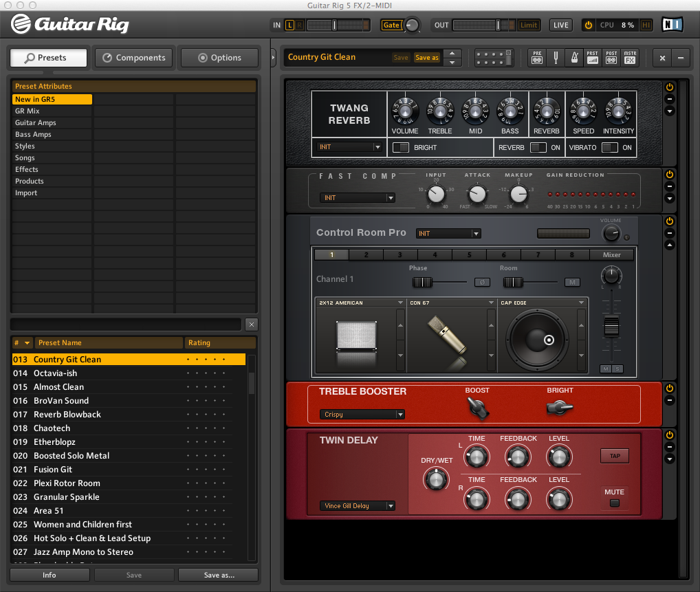Minimize the Fast Comp module
The width and height of the screenshot is (700, 592).
click(x=670, y=186)
